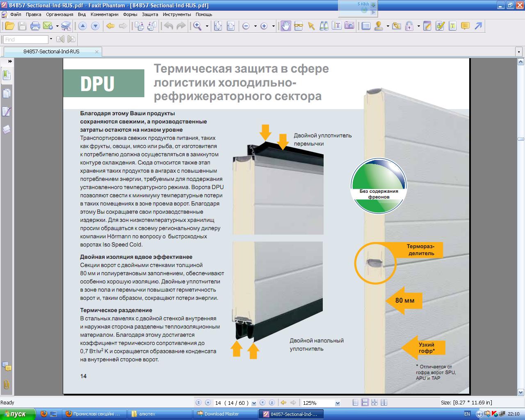Switch to Continuous page layout view
Viewport: 525px width, 420px height.
(365, 403)
